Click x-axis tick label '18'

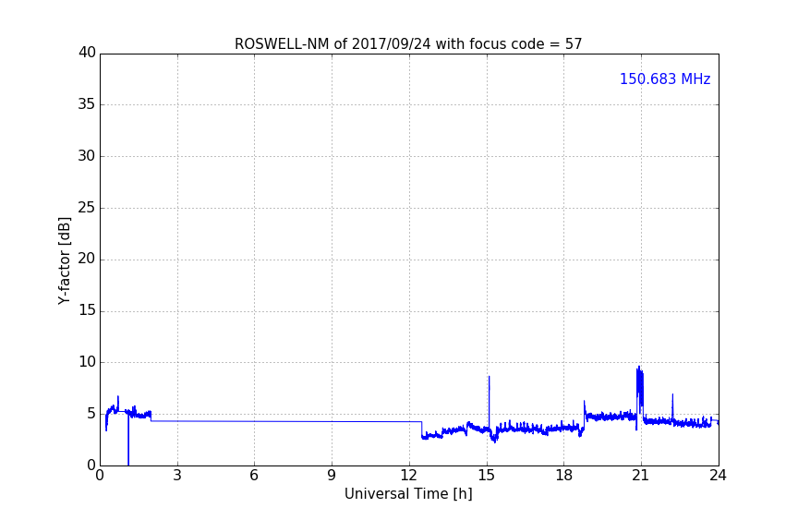click(x=564, y=476)
